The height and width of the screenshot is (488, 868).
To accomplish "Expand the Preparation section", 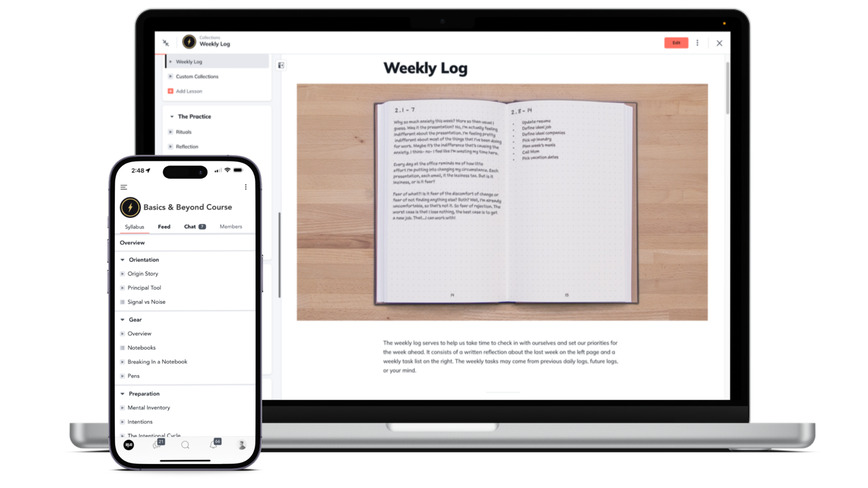I will point(123,393).
